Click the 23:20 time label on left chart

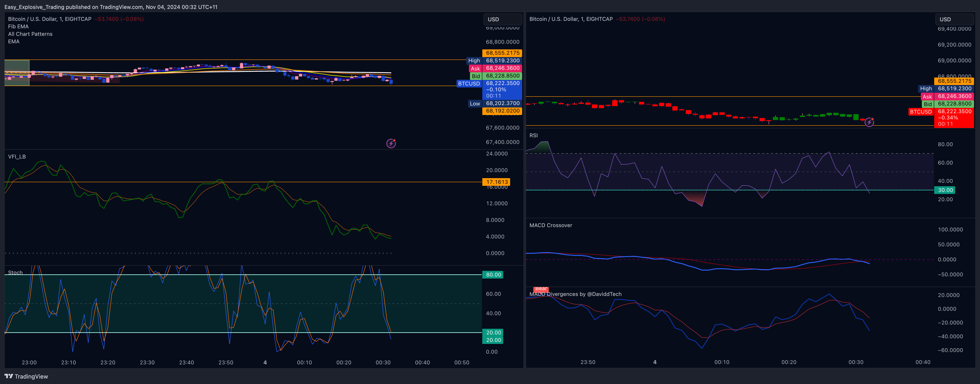tap(108, 362)
